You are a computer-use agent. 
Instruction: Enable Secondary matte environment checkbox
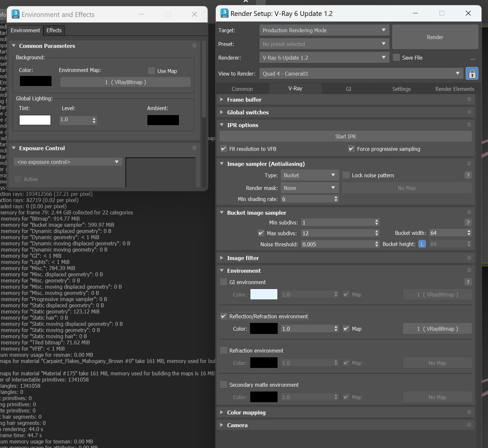click(224, 384)
